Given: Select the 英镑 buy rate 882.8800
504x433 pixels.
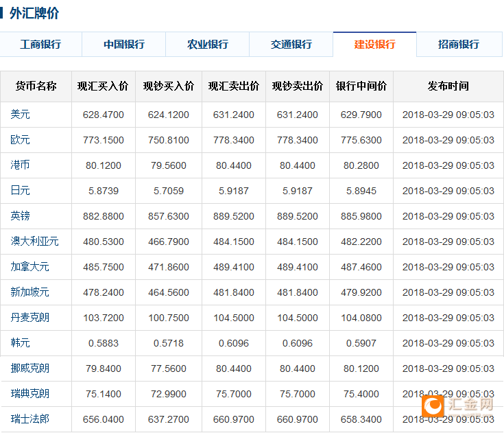Looking at the screenshot, I should [x=104, y=217].
